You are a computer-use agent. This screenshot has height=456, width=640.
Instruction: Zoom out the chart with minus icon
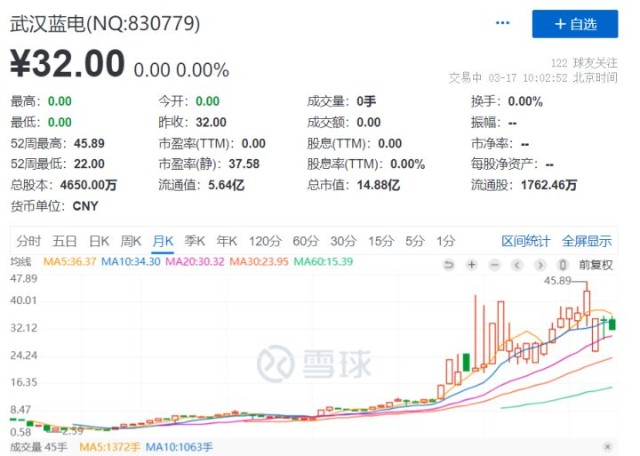click(x=494, y=265)
